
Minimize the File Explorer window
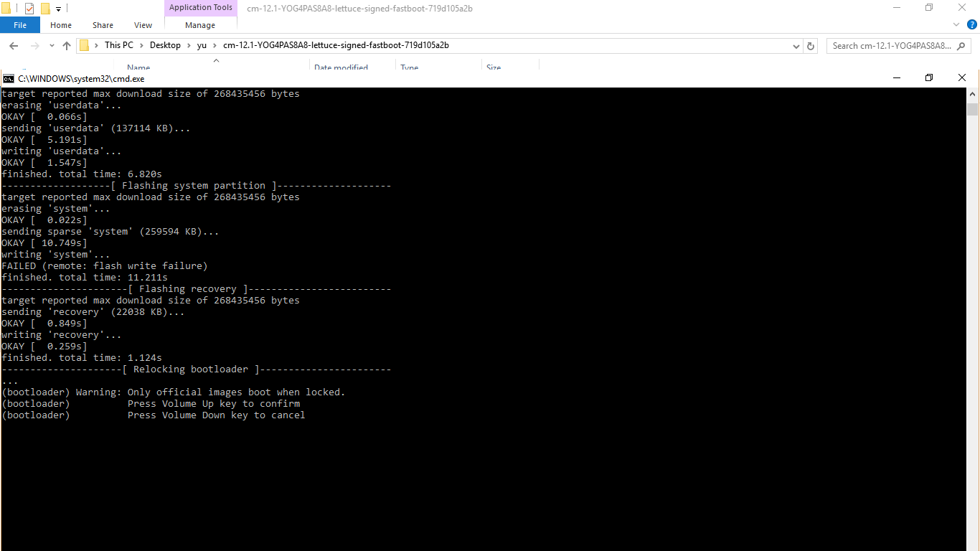[896, 7]
